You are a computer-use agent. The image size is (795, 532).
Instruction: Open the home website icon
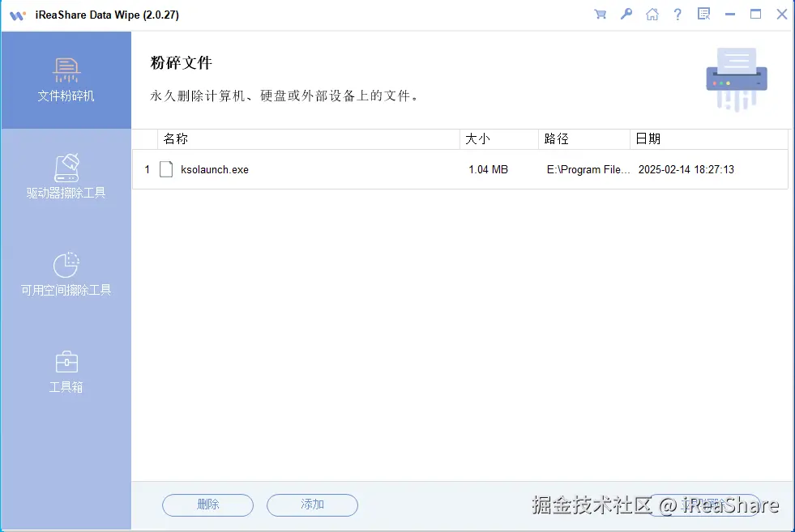(652, 14)
